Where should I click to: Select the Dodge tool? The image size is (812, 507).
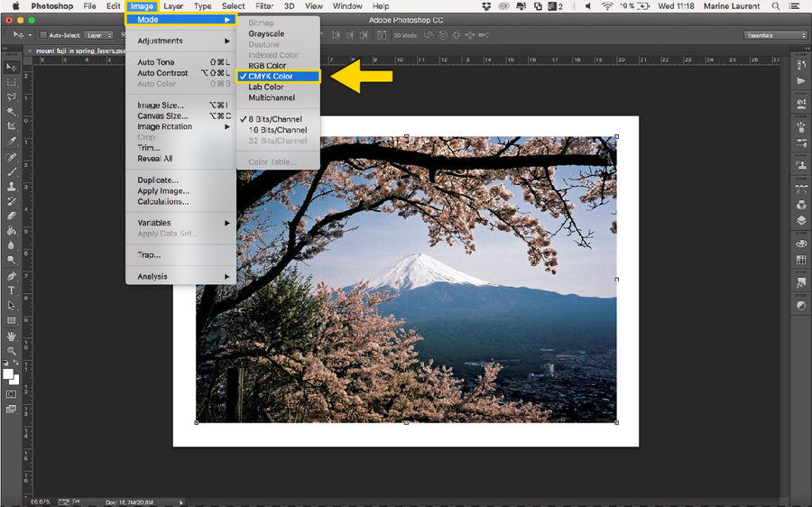pyautogui.click(x=11, y=260)
